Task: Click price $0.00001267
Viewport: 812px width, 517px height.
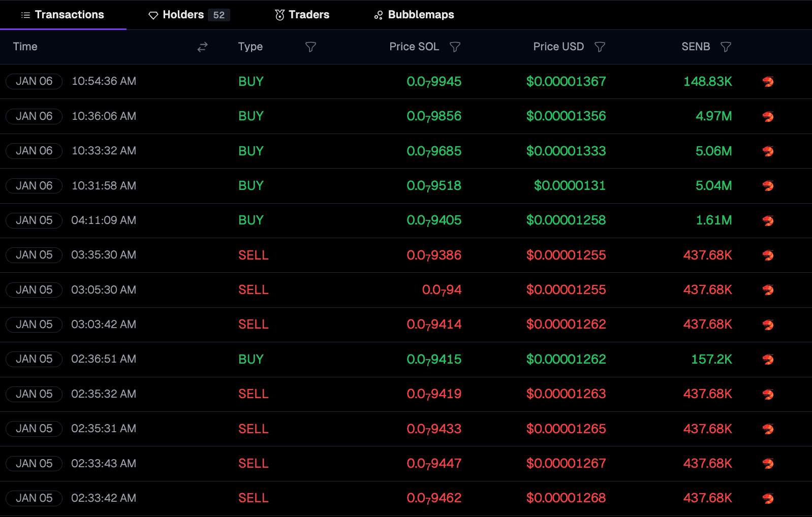Action: point(566,464)
